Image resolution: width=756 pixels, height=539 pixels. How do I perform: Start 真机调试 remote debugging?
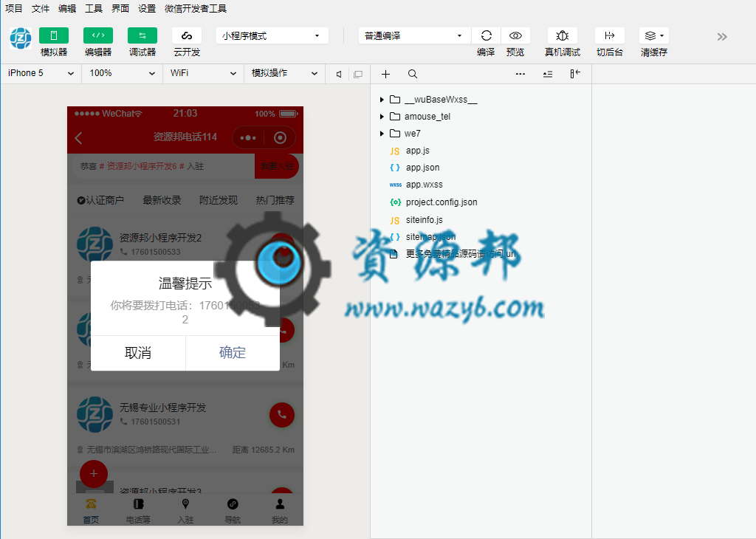pos(562,35)
